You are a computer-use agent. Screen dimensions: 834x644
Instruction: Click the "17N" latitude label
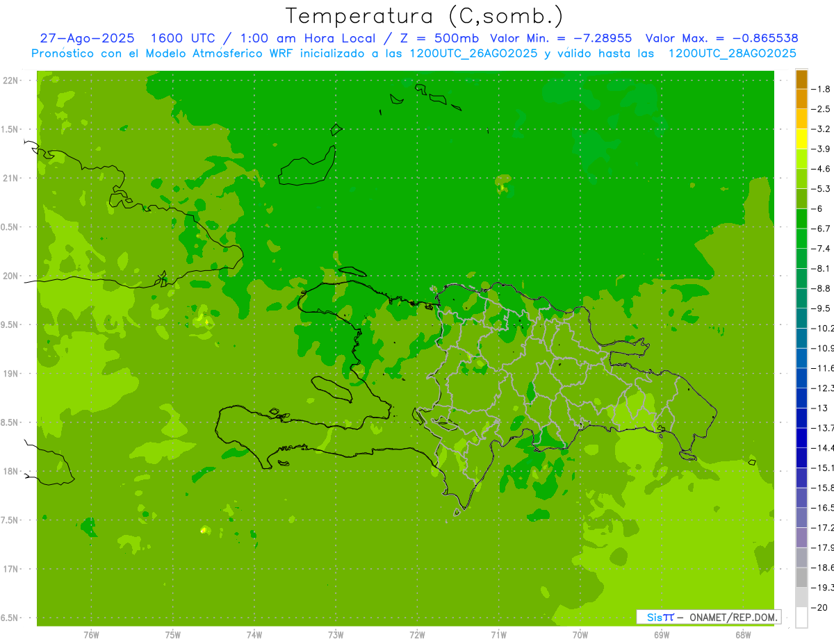pyautogui.click(x=10, y=569)
